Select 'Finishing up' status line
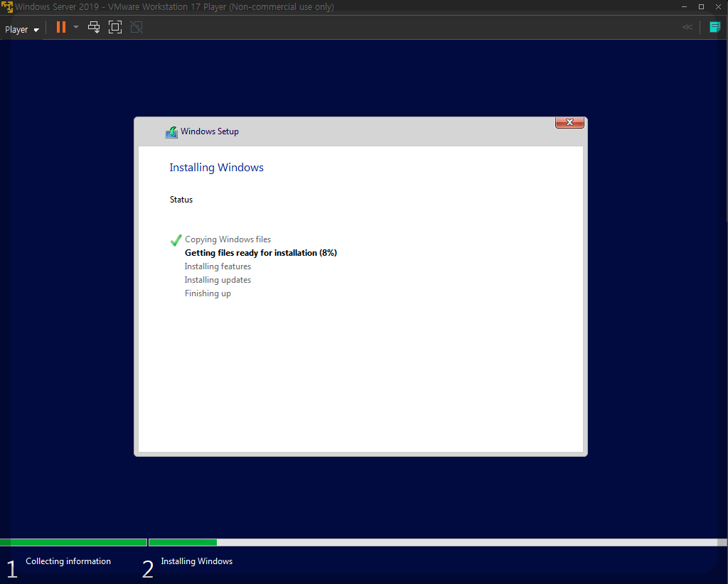The height and width of the screenshot is (584, 728). click(208, 293)
